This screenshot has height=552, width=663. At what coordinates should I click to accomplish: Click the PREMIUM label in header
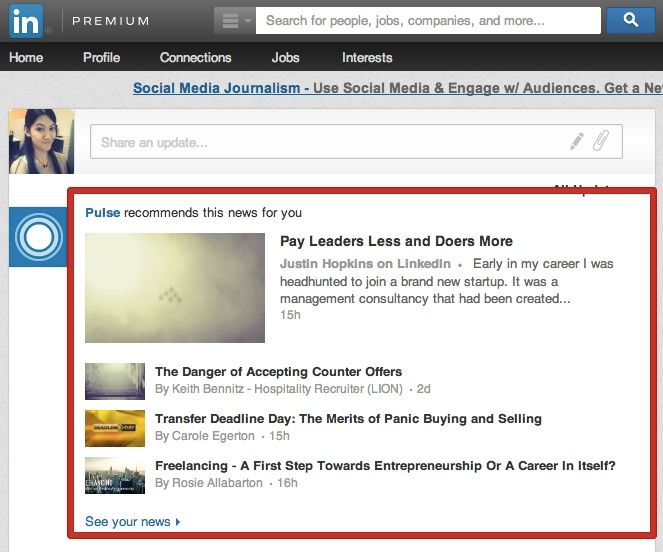coord(110,21)
